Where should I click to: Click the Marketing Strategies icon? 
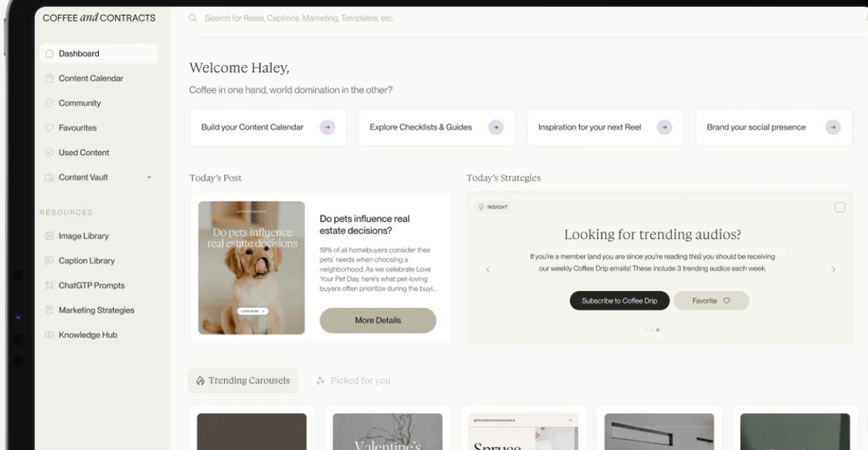coord(49,310)
